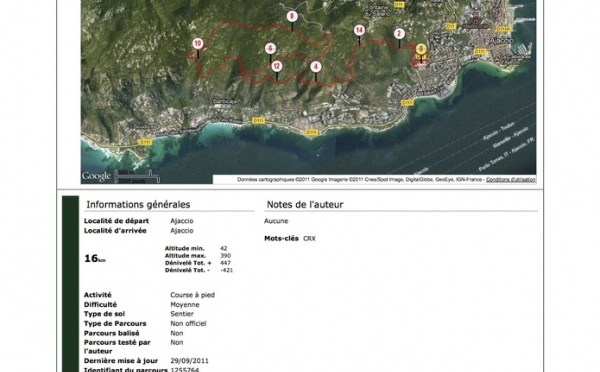Select the route ID 1255764
Screen dimensions: 600x372
point(184,369)
